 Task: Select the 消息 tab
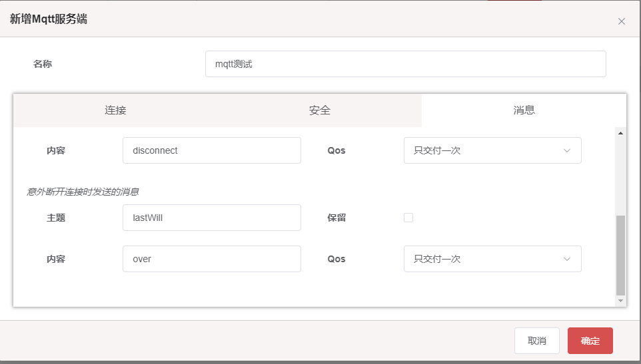(x=524, y=110)
